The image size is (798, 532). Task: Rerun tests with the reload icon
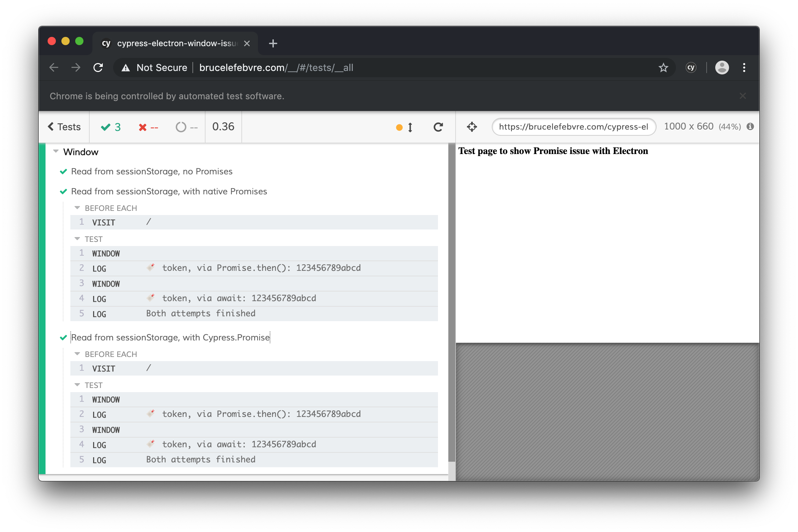point(438,127)
